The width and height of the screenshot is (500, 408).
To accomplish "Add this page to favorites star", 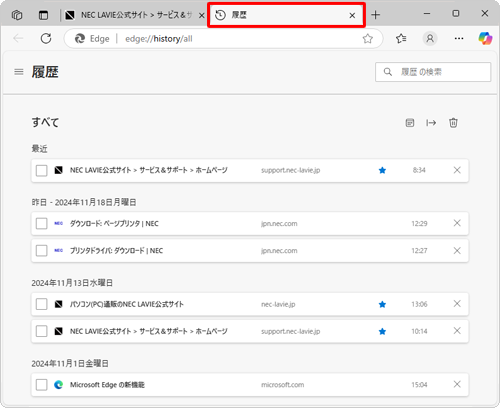I will 367,39.
